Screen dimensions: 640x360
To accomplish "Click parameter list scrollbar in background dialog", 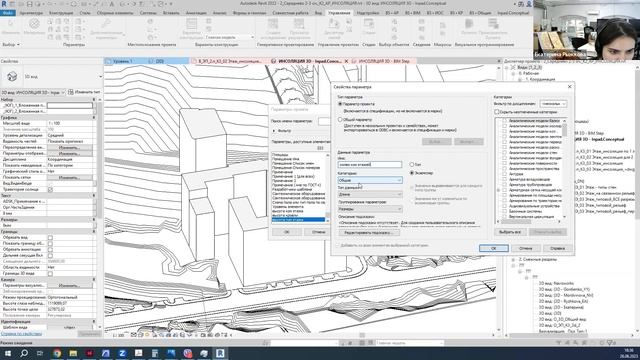I will (327, 188).
